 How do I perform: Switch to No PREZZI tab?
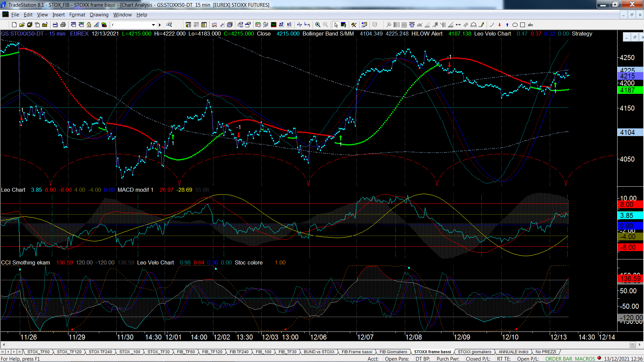(x=546, y=352)
